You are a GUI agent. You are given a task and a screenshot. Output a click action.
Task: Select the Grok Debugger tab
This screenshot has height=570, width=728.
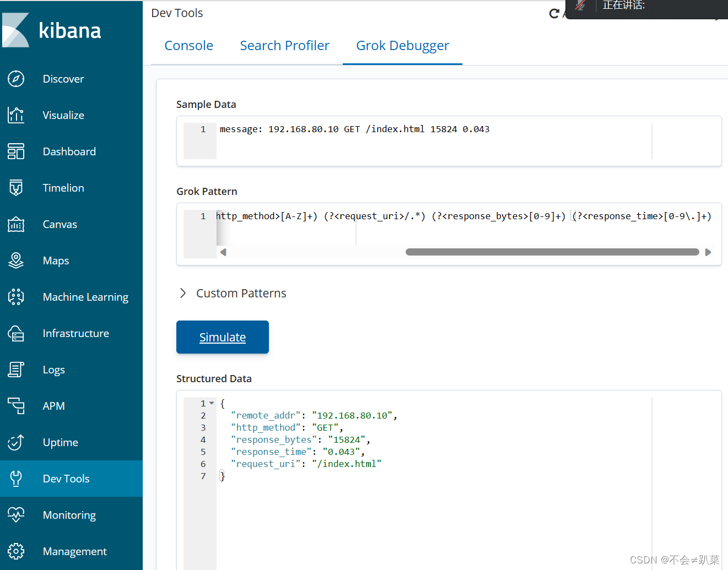tap(402, 46)
